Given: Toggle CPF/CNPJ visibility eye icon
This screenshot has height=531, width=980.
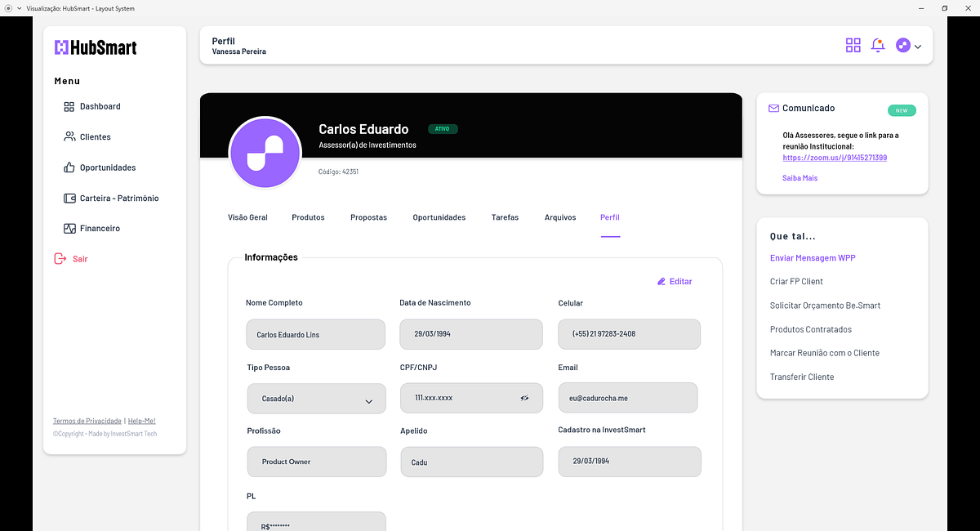Looking at the screenshot, I should coord(525,398).
